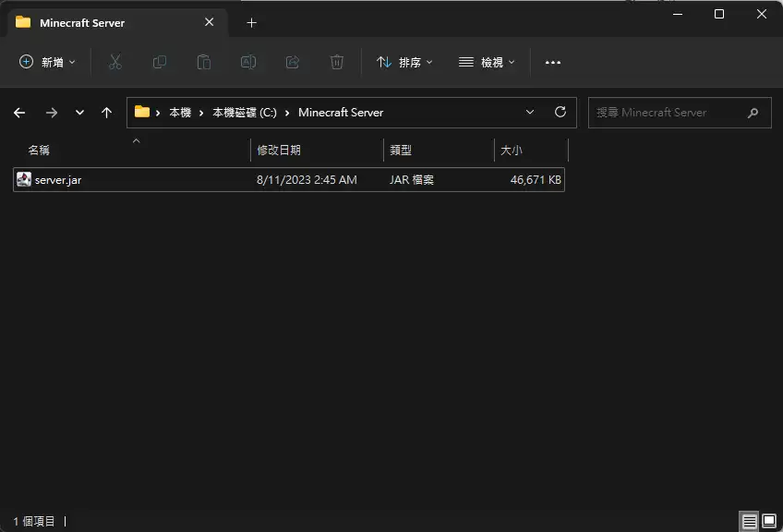Sort by 類型 column header
This screenshot has width=783, height=532.
pyautogui.click(x=439, y=150)
